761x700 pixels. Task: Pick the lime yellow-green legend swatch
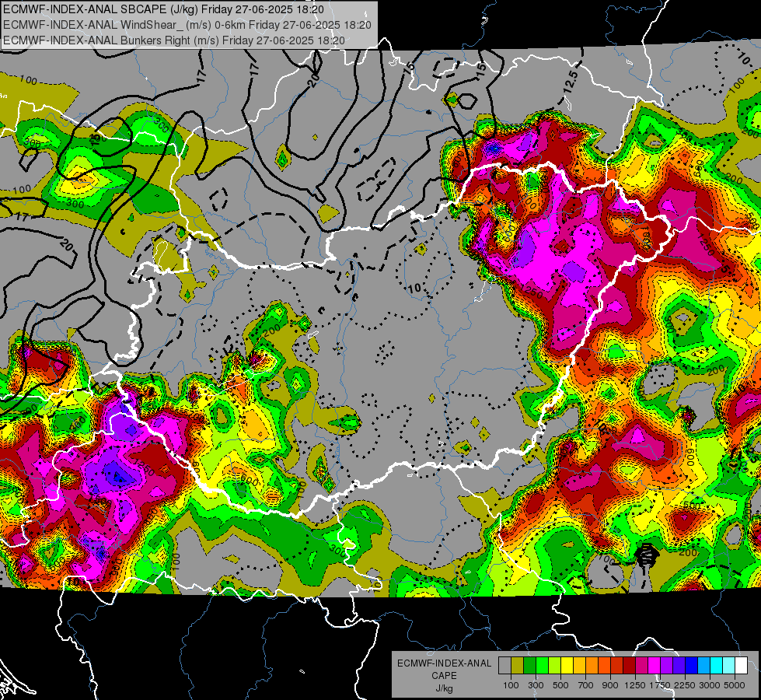pos(554,666)
